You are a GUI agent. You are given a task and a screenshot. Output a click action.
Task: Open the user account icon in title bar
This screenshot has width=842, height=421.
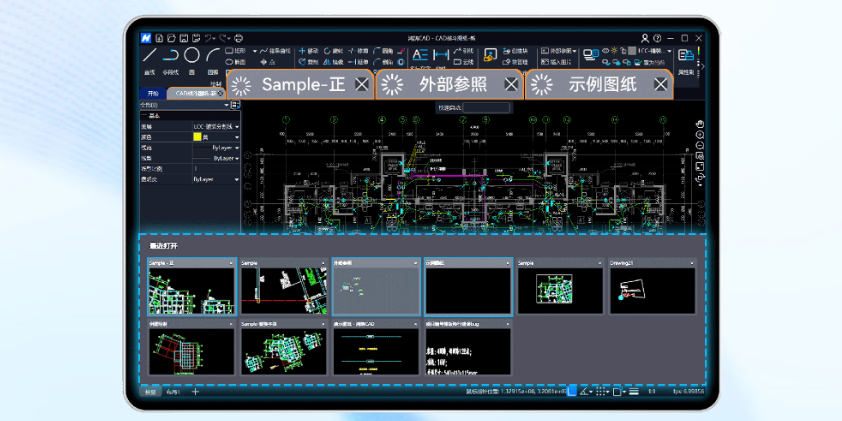pos(645,38)
